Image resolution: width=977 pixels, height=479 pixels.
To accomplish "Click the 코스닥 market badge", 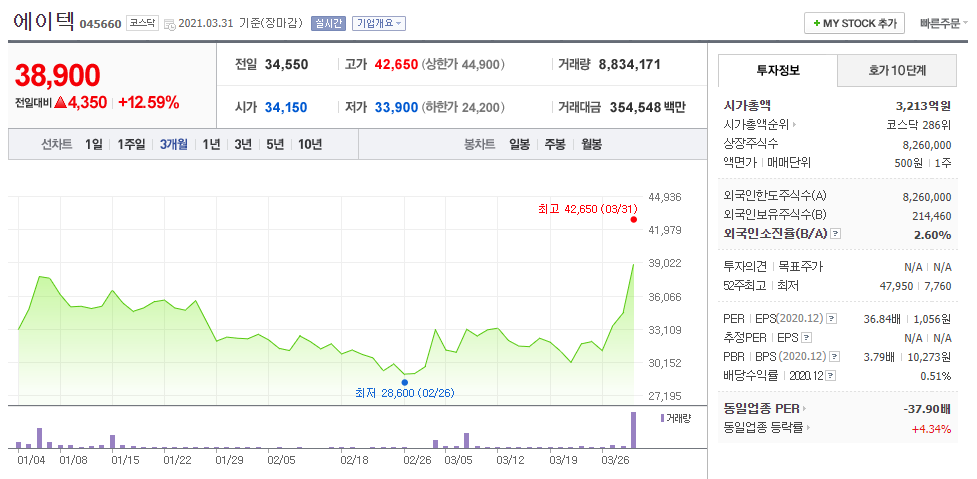I will pyautogui.click(x=143, y=24).
